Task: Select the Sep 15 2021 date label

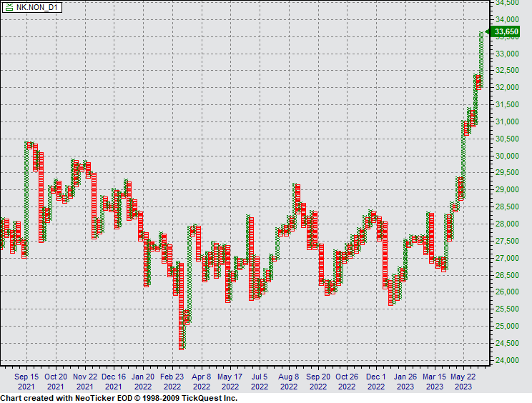Action: click(26, 382)
